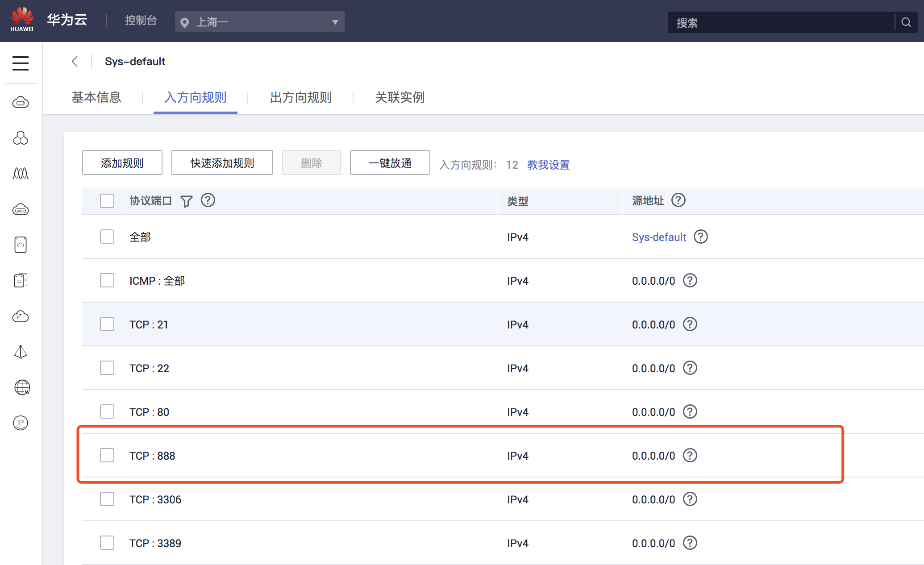Click the IP icon in sidebar
Screen dimensions: 924x565
pyautogui.click(x=21, y=423)
